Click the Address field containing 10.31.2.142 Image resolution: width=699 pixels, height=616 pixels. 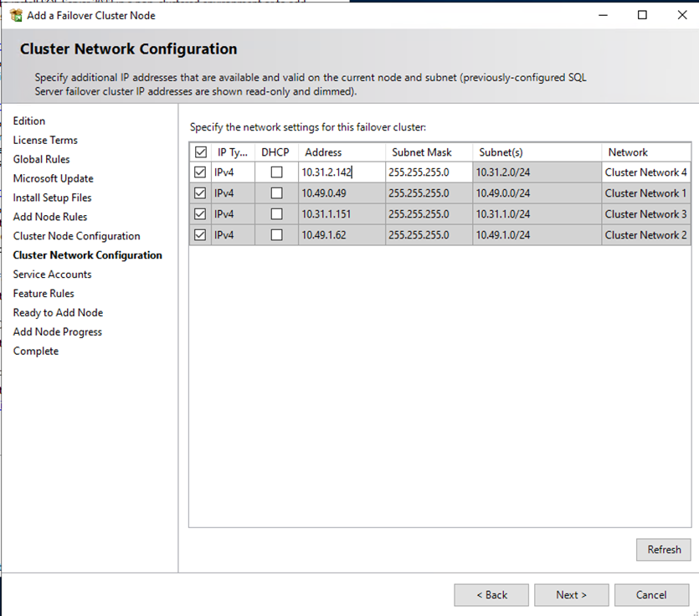341,172
